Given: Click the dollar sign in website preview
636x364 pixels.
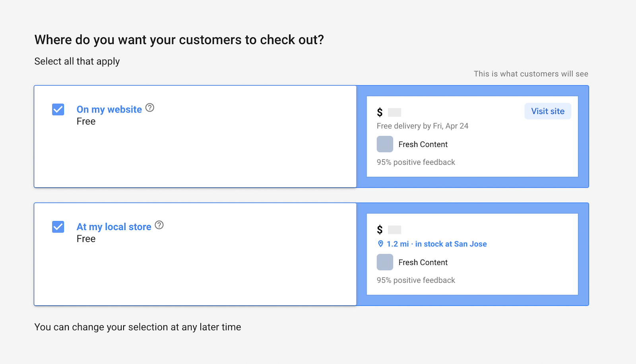Looking at the screenshot, I should [x=380, y=112].
